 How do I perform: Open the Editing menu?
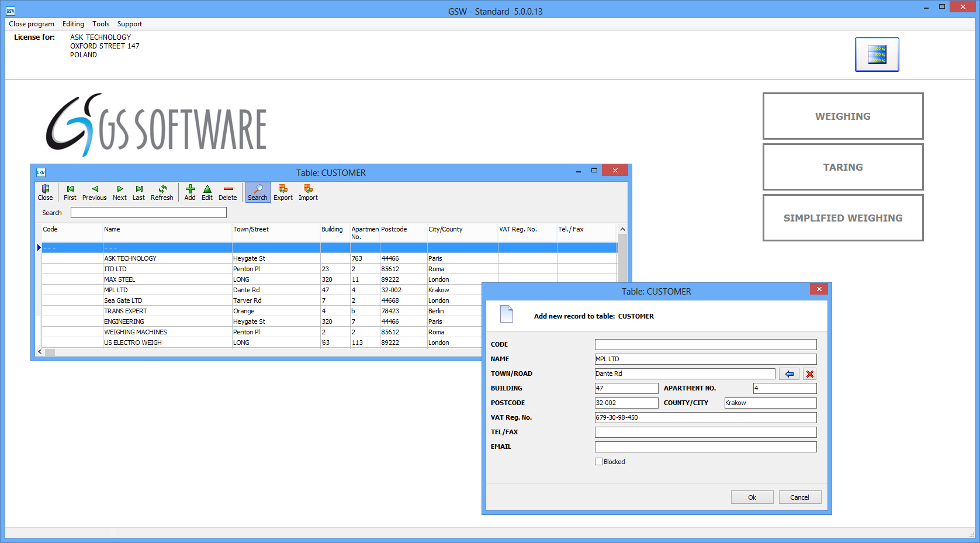[x=73, y=24]
